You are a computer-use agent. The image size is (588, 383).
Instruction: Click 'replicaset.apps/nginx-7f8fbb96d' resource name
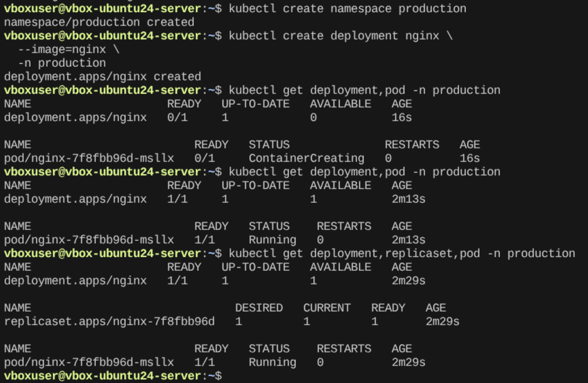click(x=109, y=321)
